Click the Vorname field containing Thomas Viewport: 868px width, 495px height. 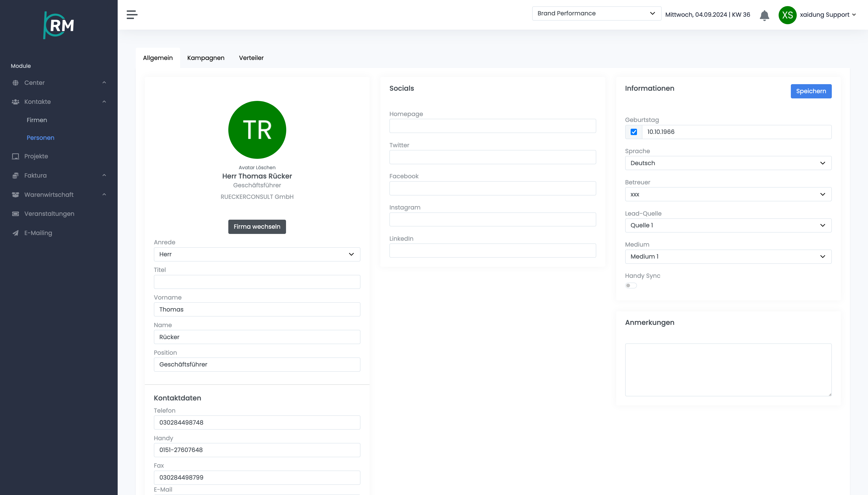coord(257,309)
